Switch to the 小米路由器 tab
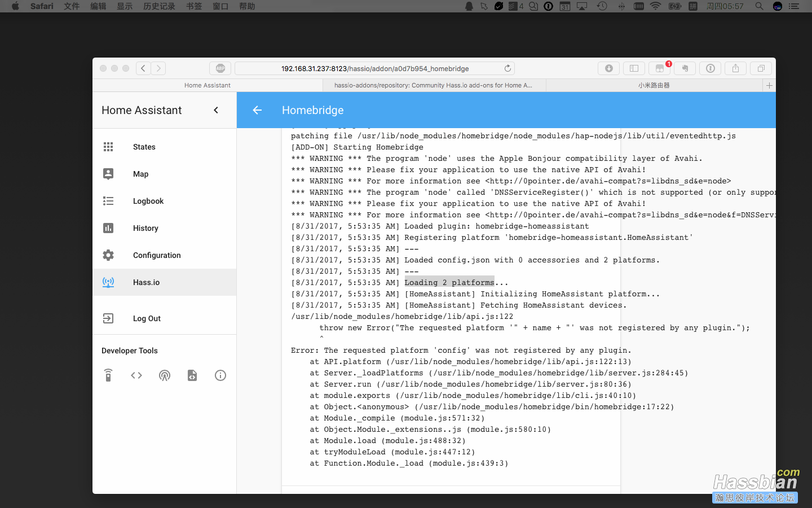The height and width of the screenshot is (508, 812). point(654,85)
